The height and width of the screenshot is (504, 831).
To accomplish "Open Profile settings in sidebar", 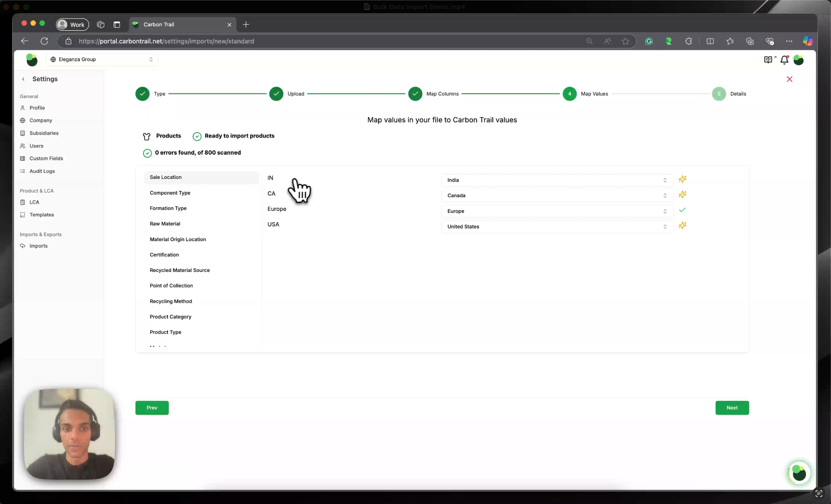I will [37, 108].
